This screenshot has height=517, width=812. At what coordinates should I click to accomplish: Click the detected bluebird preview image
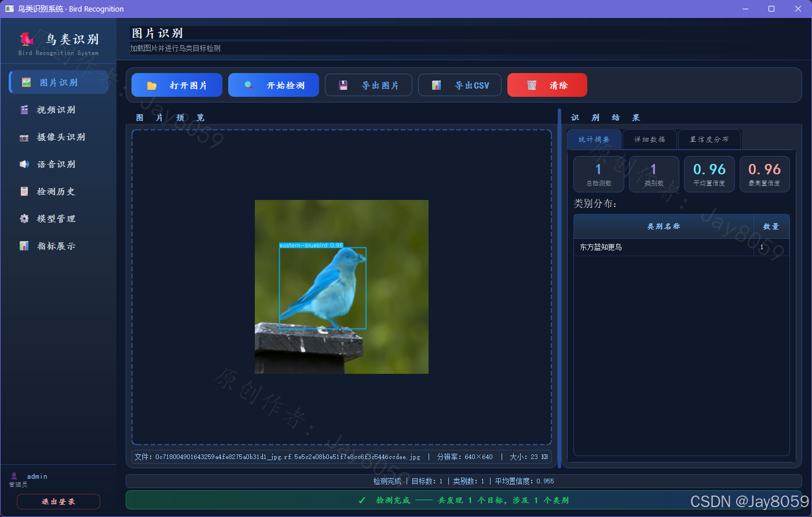click(x=342, y=287)
